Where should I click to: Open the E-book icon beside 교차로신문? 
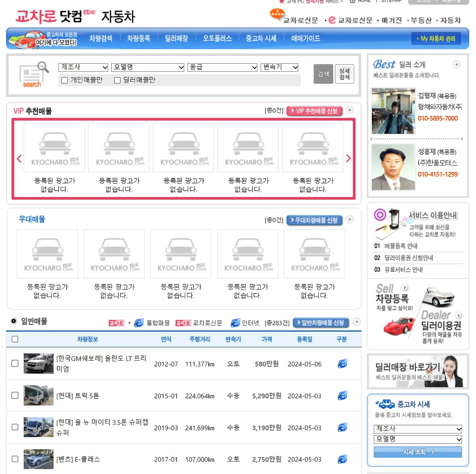277,14
